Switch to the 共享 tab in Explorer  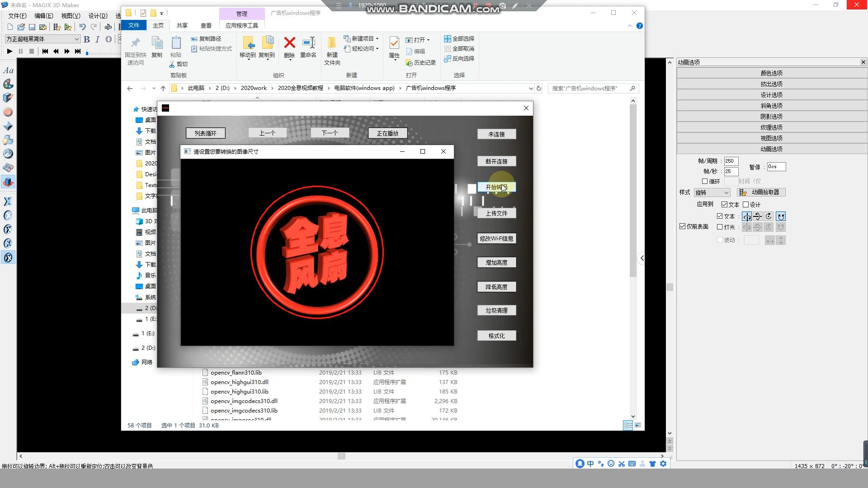pyautogui.click(x=182, y=26)
